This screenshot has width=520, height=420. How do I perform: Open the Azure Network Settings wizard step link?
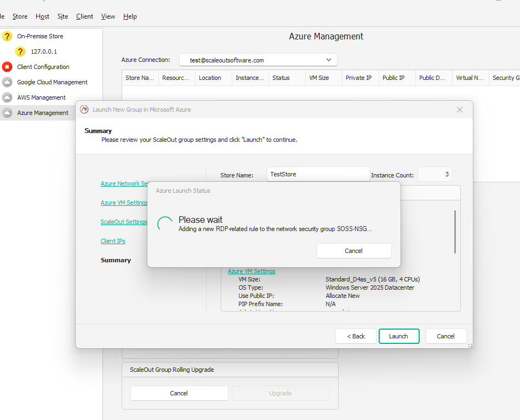pos(124,183)
